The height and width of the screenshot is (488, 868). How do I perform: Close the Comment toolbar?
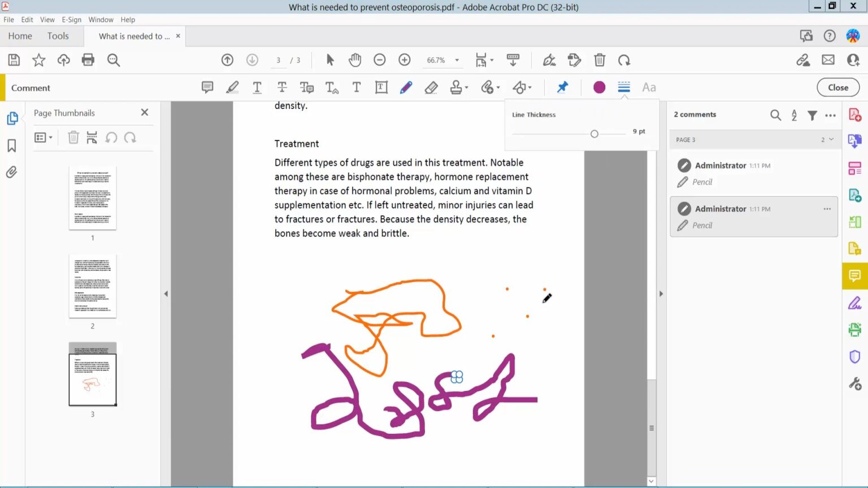837,87
